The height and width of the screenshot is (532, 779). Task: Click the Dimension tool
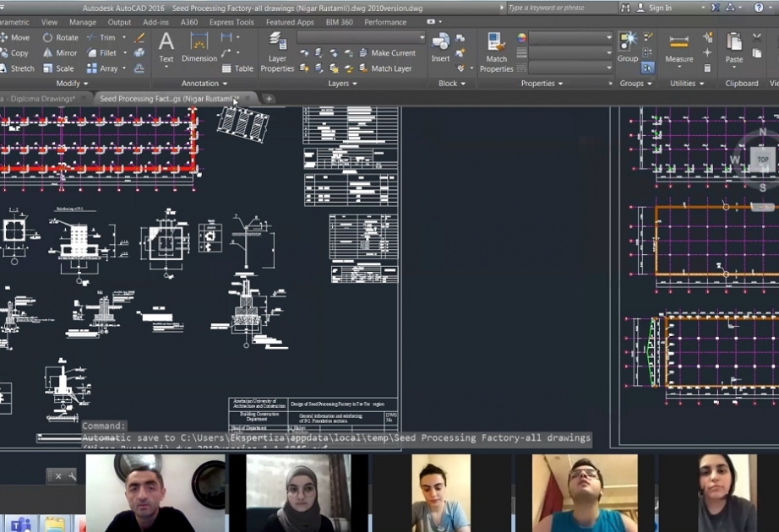click(x=199, y=47)
